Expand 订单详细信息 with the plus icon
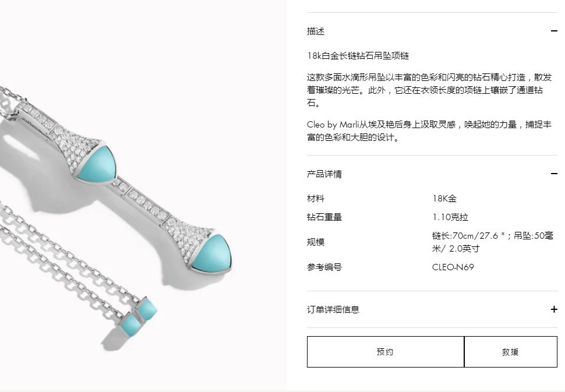This screenshot has width=565, height=392. pos(554,309)
